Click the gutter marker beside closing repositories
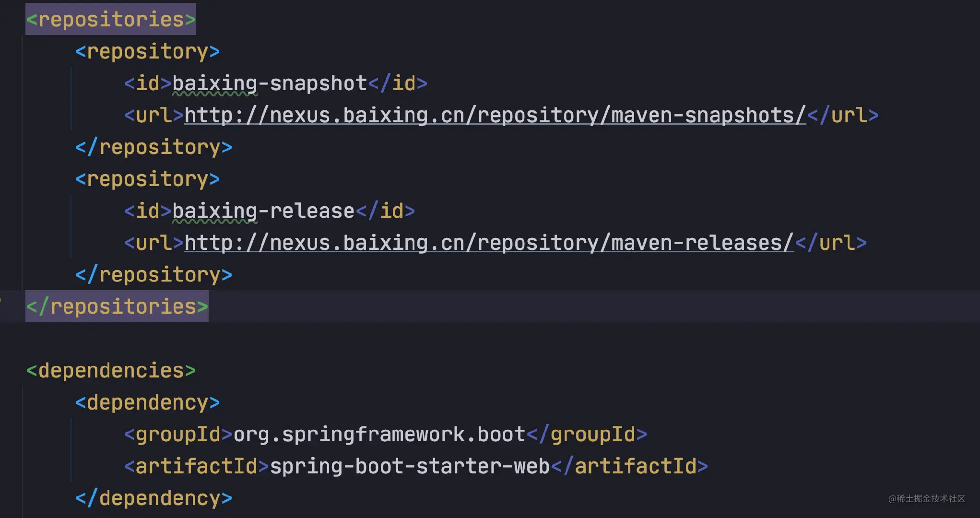 (x=1, y=300)
